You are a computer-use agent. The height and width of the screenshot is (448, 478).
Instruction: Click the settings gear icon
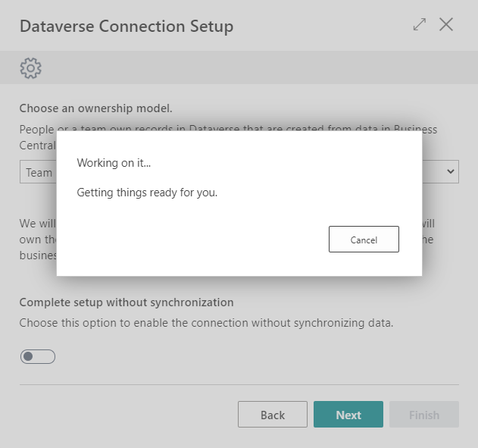(30, 68)
